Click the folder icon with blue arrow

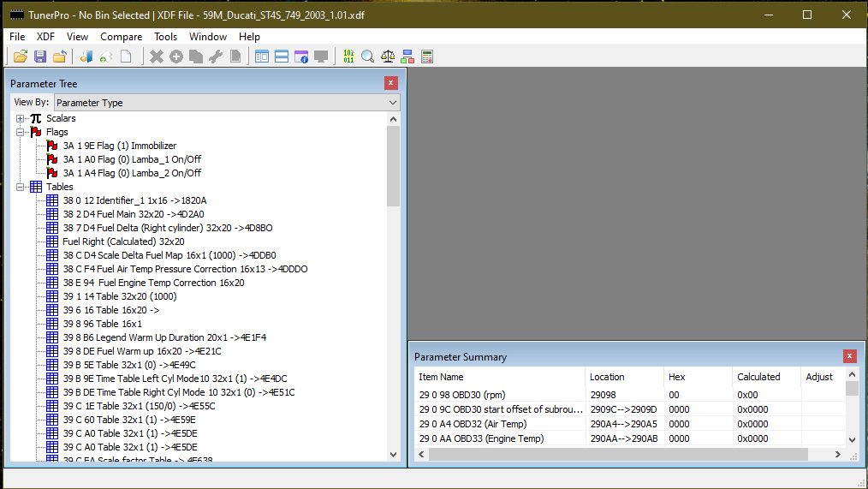60,57
